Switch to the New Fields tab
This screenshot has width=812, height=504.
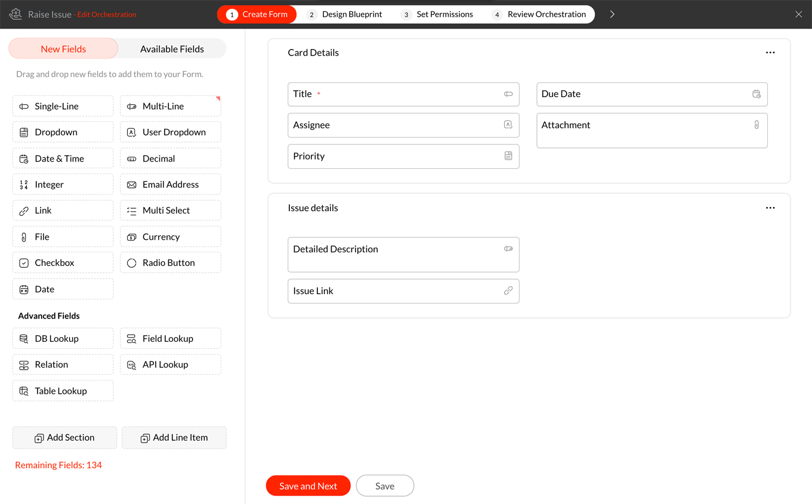coord(63,49)
